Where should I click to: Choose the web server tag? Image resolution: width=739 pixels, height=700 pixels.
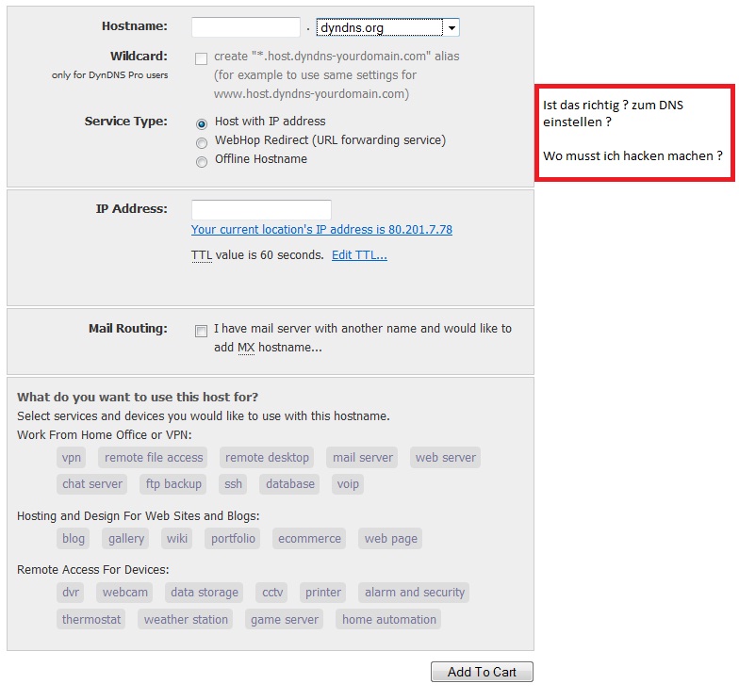click(x=446, y=458)
